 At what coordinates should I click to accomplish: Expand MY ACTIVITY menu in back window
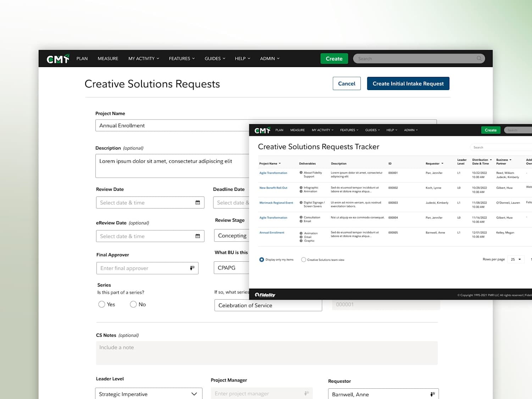click(x=144, y=59)
